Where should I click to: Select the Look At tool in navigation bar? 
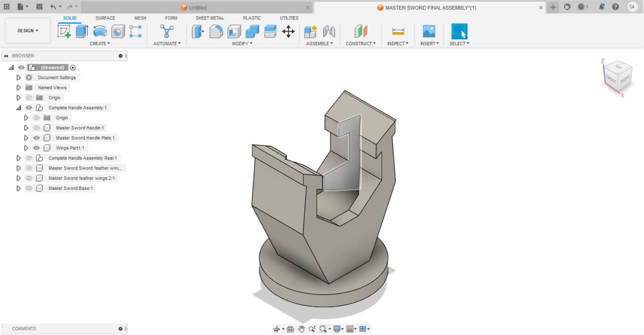(x=290, y=329)
